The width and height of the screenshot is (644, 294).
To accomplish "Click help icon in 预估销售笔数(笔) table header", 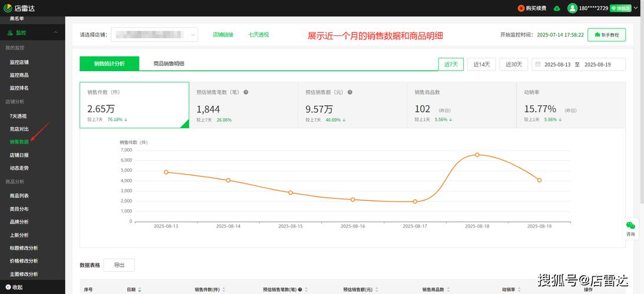I will coord(300,289).
